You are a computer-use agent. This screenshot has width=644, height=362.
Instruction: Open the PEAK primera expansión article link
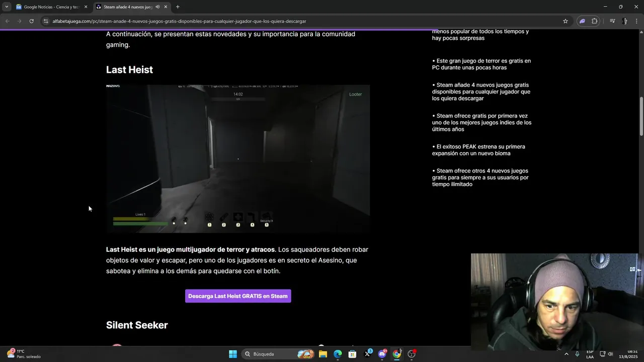[478, 150]
